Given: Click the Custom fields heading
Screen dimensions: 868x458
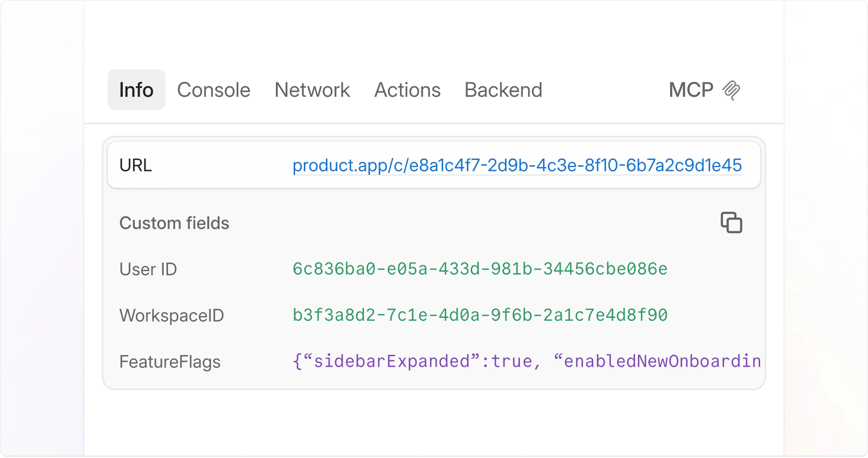Looking at the screenshot, I should click(174, 223).
